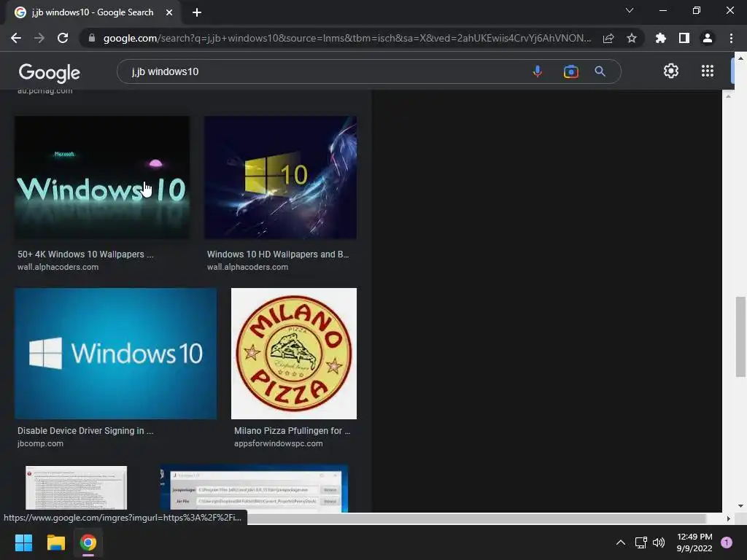Screen dimensions: 747x560
Task: Bookmark this tab with the star
Action: click(632, 38)
